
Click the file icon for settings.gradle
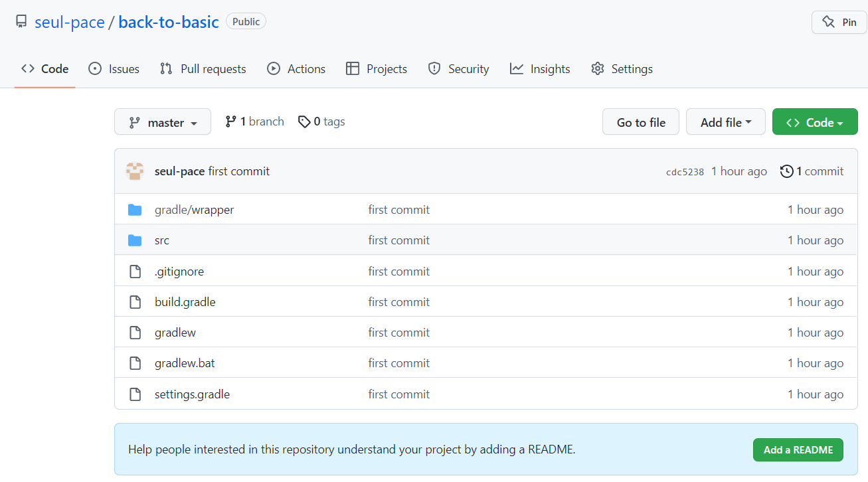coord(135,394)
